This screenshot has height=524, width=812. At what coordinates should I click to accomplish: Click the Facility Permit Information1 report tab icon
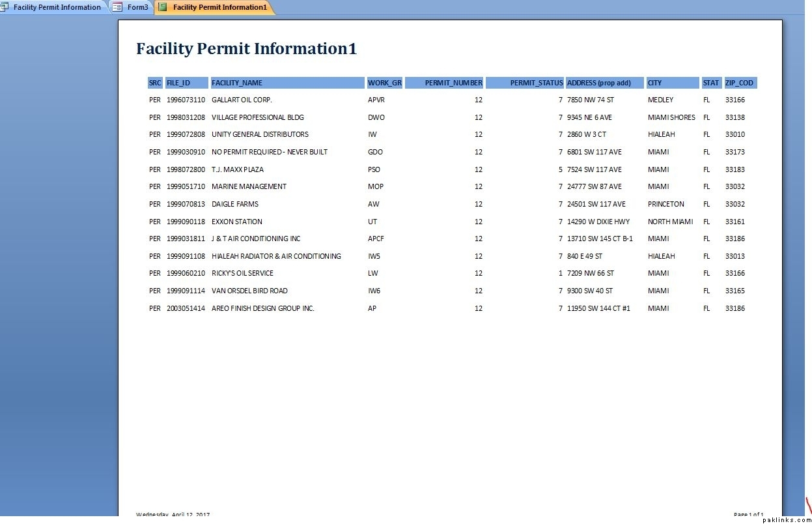tap(163, 7)
